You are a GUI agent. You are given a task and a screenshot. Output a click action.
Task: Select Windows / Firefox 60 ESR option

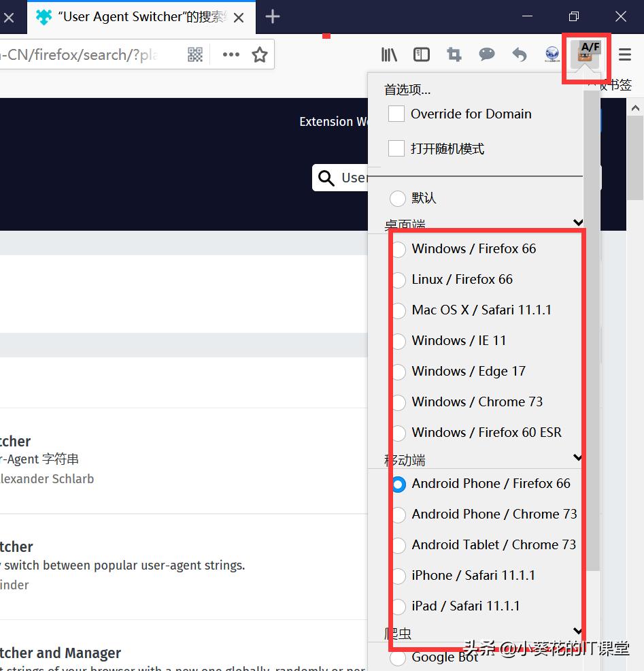[x=399, y=433]
